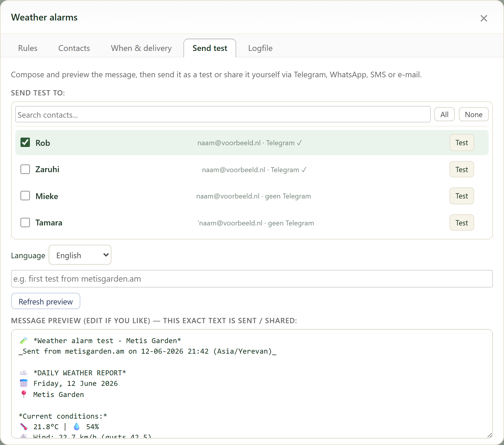The width and height of the screenshot is (504, 445).
Task: Click Mieke's 'naam@voorbeeld.nl · geen Telegram' text
Action: coord(253,196)
